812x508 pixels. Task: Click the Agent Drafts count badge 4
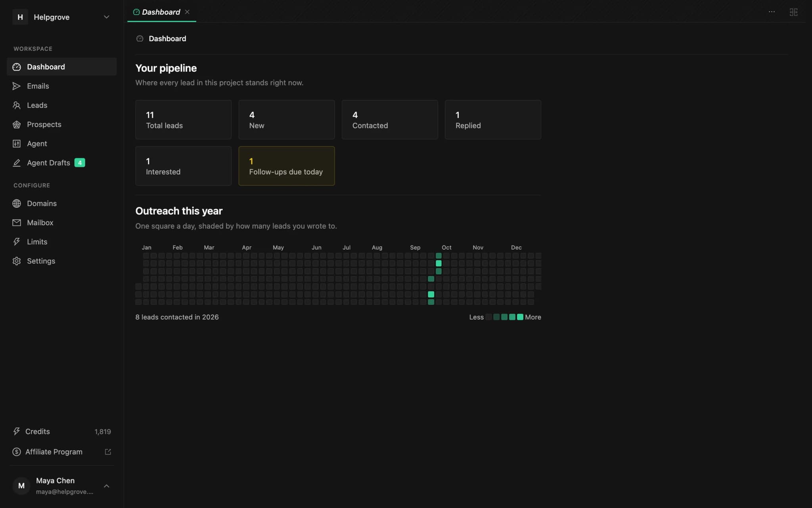[x=80, y=163]
